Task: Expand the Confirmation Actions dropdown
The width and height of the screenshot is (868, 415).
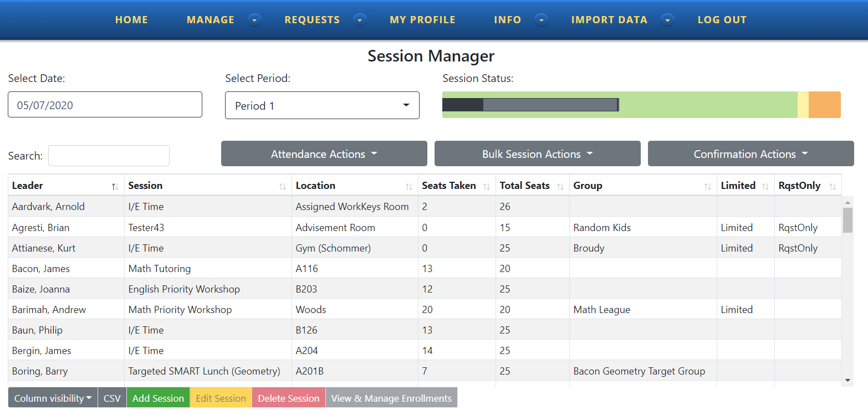Action: point(750,154)
